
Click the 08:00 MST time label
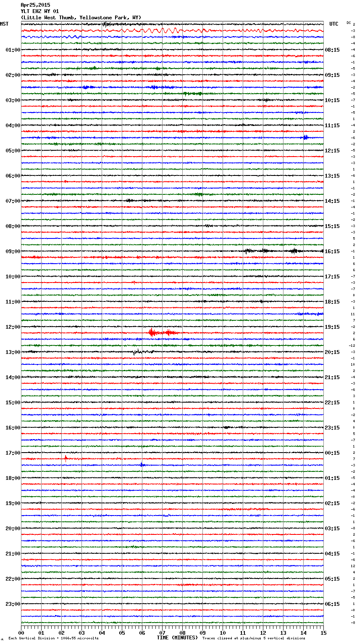pos(13,226)
